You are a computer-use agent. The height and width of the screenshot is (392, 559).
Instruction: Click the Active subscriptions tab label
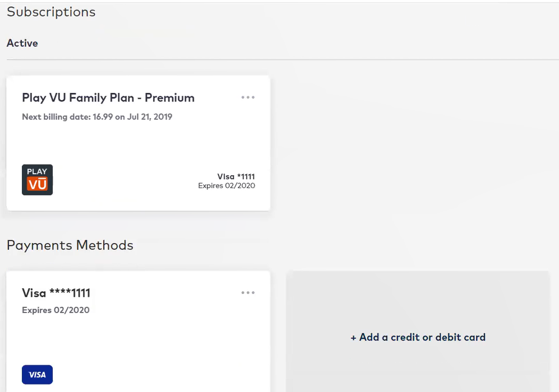(x=22, y=43)
